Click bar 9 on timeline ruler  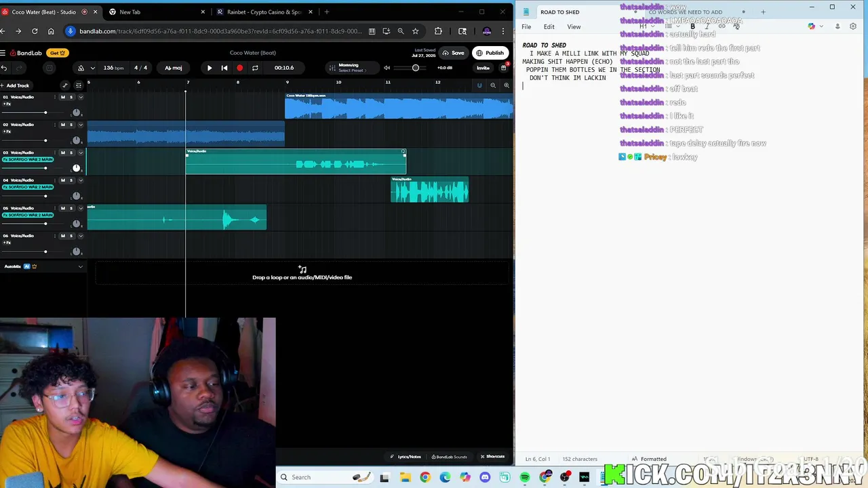pyautogui.click(x=288, y=83)
